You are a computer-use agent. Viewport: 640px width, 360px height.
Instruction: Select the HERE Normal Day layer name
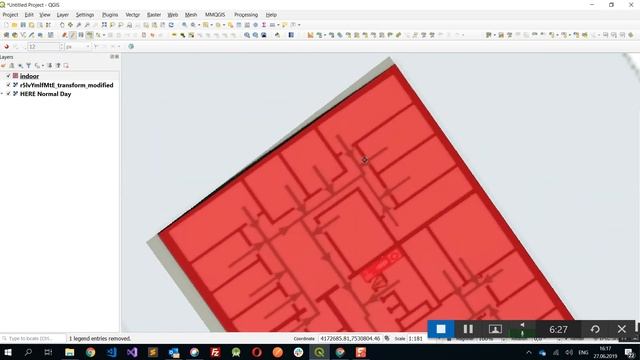(45, 94)
